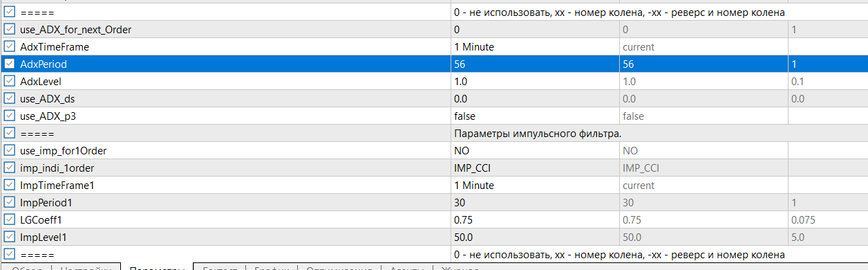868x270 pixels.
Task: Edit the black 0 value of use_ADX_for_next_Order
Action: point(534,30)
